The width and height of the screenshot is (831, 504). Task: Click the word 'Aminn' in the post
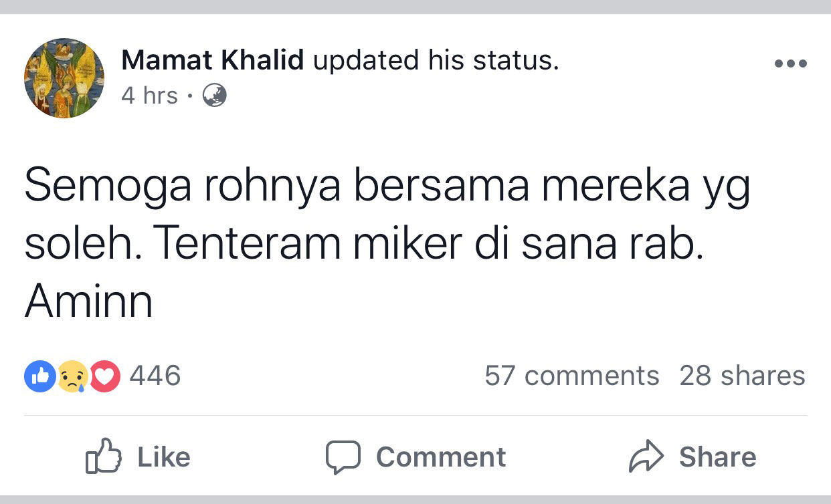[x=89, y=301]
